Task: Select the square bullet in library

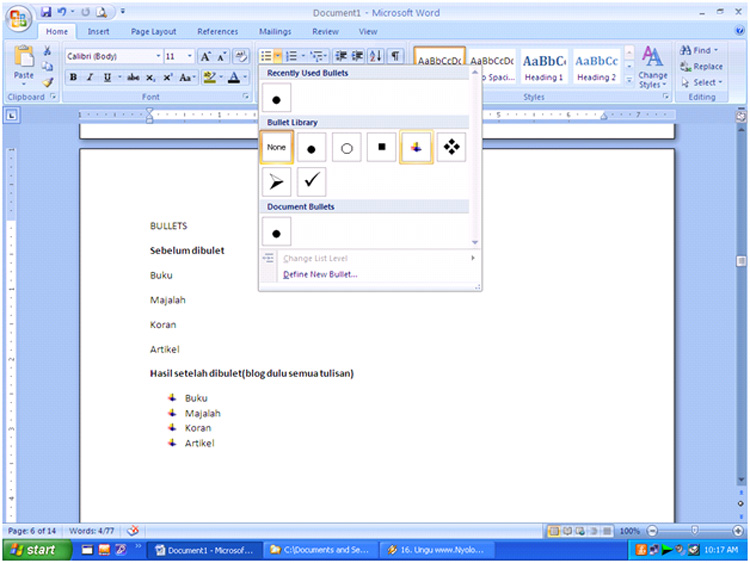Action: point(381,147)
